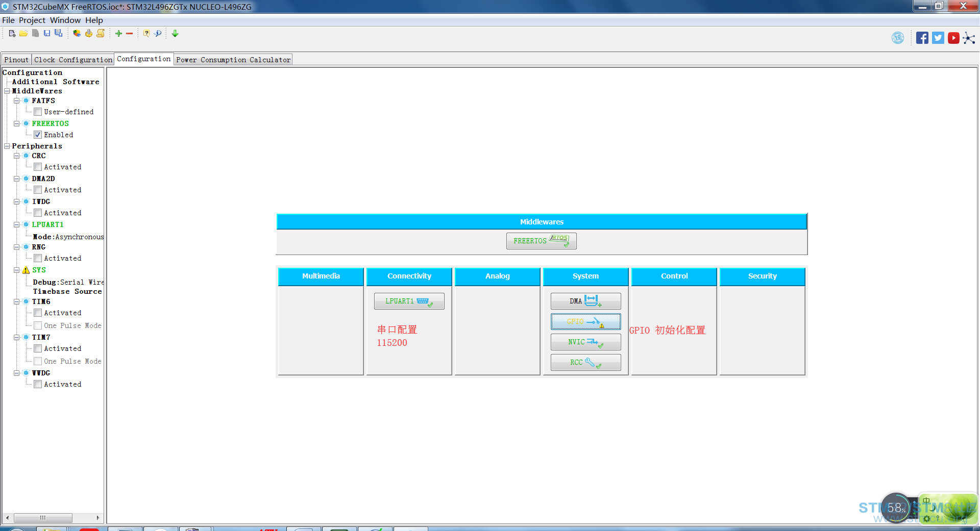Click the red minus toolbar icon
This screenshot has width=980, height=531.
tap(130, 34)
